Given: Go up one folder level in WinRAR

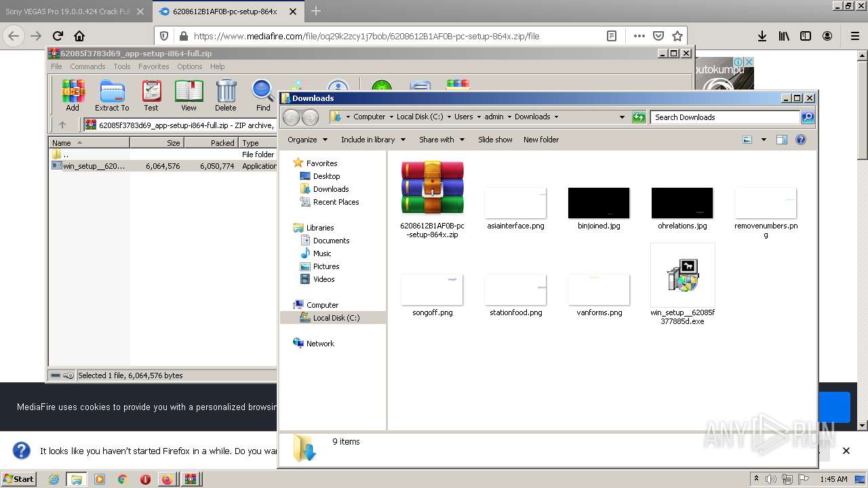Looking at the screenshot, I should [62, 125].
